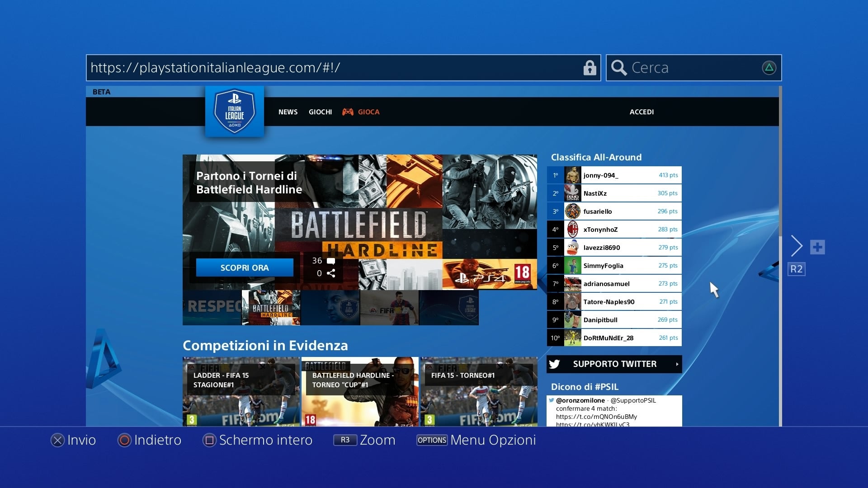Click jonny-094_ avatar in ranking
Viewport: 868px width, 488px height.
[573, 175]
